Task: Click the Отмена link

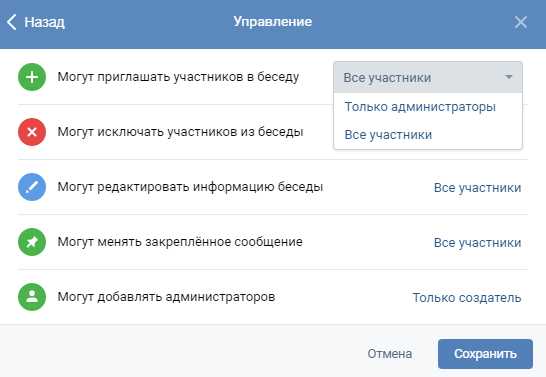Action: click(390, 354)
